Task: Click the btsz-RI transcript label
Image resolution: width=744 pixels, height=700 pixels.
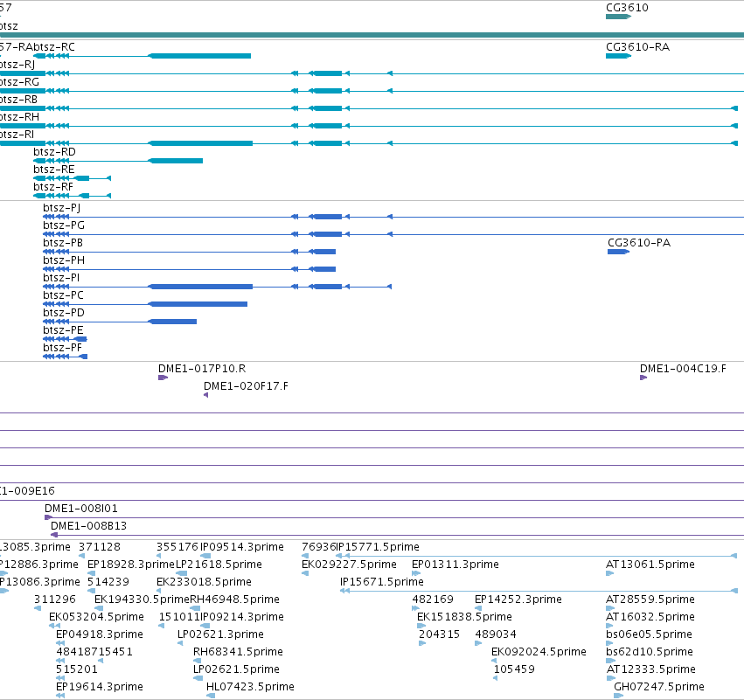Action: tap(17, 135)
